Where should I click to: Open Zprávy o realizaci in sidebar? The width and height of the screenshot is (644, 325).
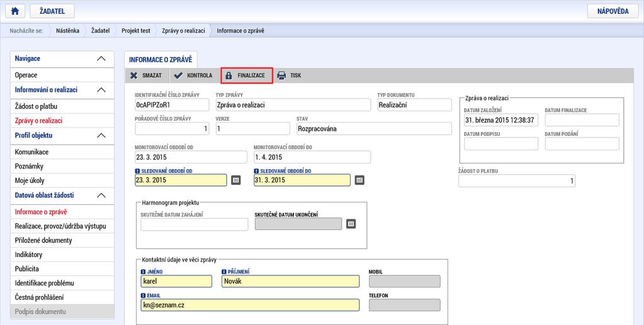pos(62,121)
